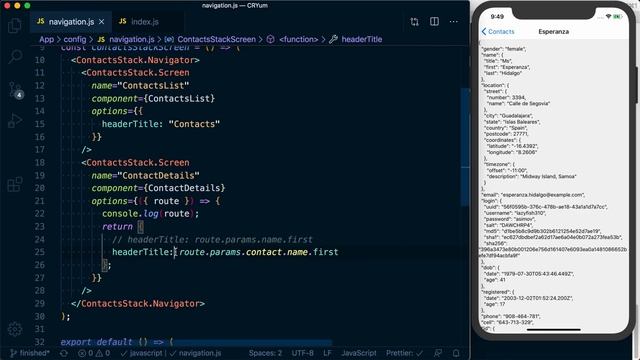Go back to Contacts in the simulator

pyautogui.click(x=498, y=31)
